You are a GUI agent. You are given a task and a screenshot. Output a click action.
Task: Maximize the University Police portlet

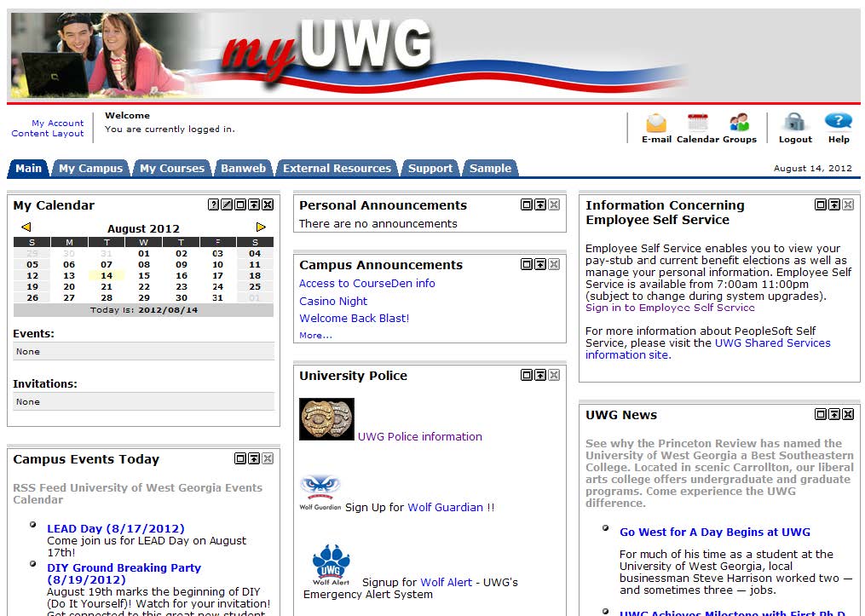pyautogui.click(x=527, y=375)
